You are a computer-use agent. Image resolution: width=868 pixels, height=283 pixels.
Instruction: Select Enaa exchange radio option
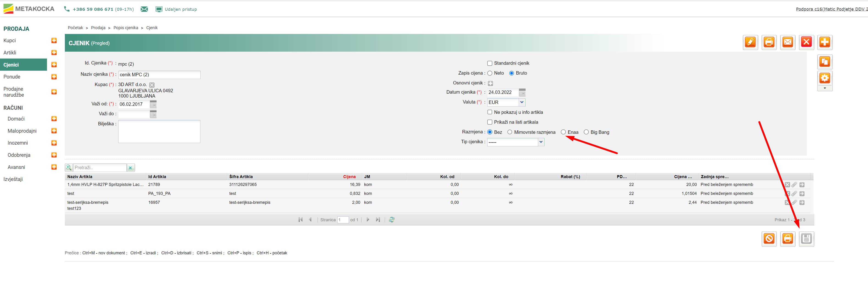click(563, 132)
